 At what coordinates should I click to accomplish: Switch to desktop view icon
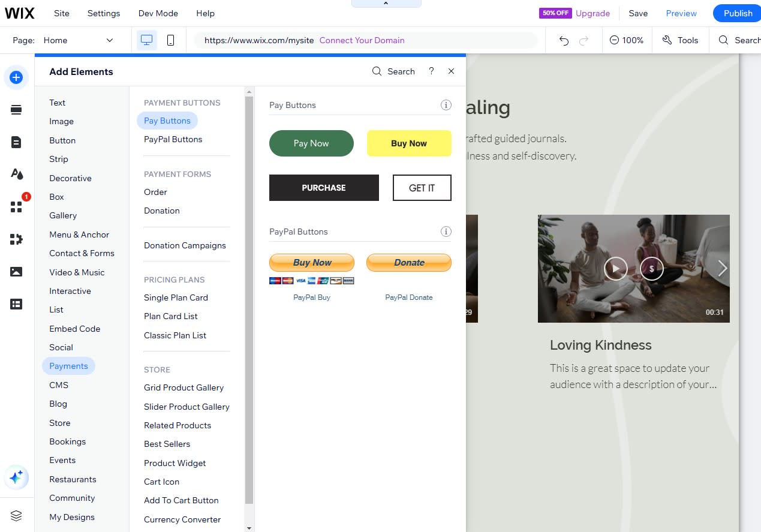tap(147, 40)
